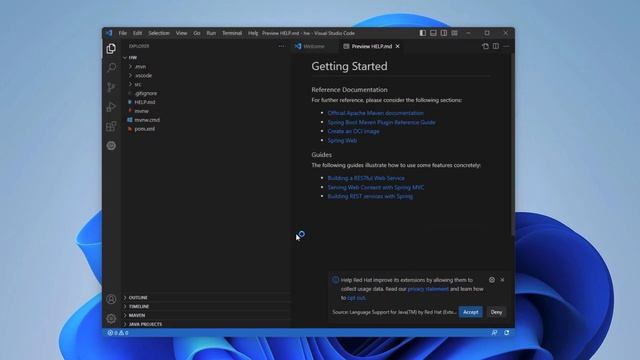Open the Help menu
The image size is (640, 360).
click(253, 33)
